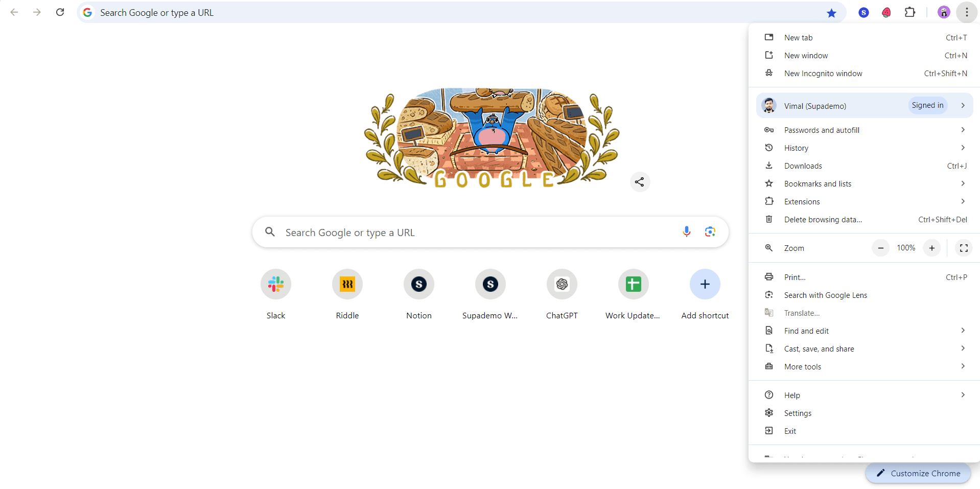
Task: Click Add shortcut button
Action: coord(705,295)
